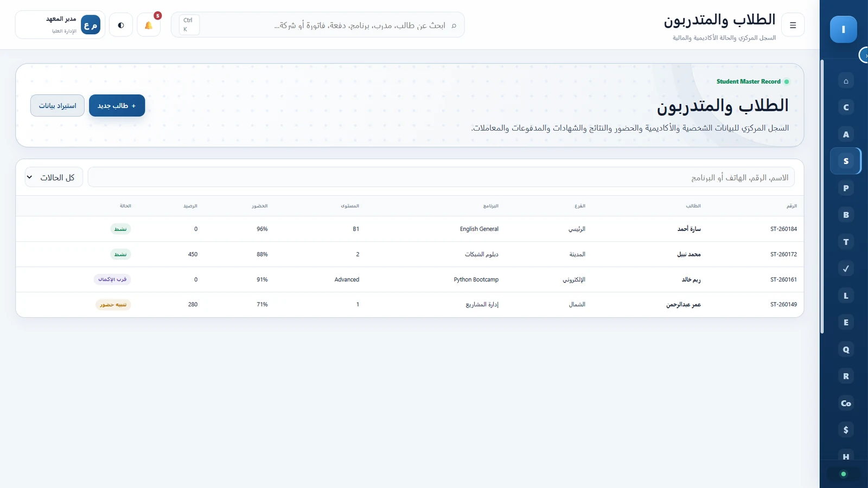Click the blue I logo tile
Viewport: 868px width, 488px height.
843,29
